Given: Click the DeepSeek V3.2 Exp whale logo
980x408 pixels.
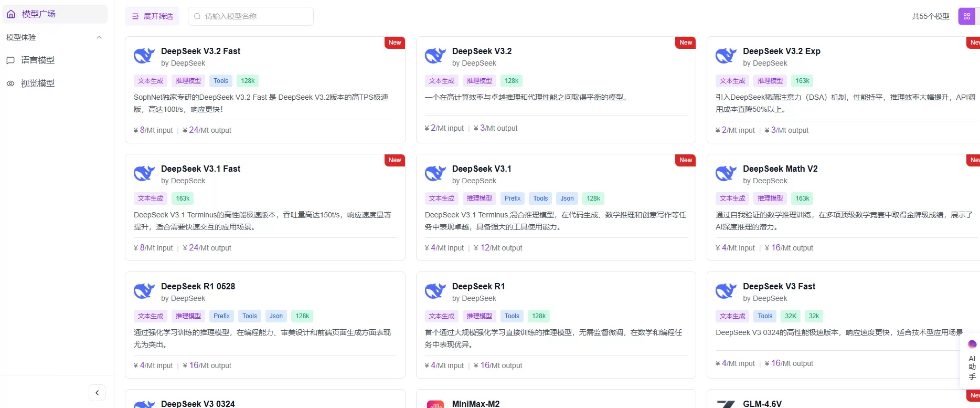Looking at the screenshot, I should [x=726, y=56].
